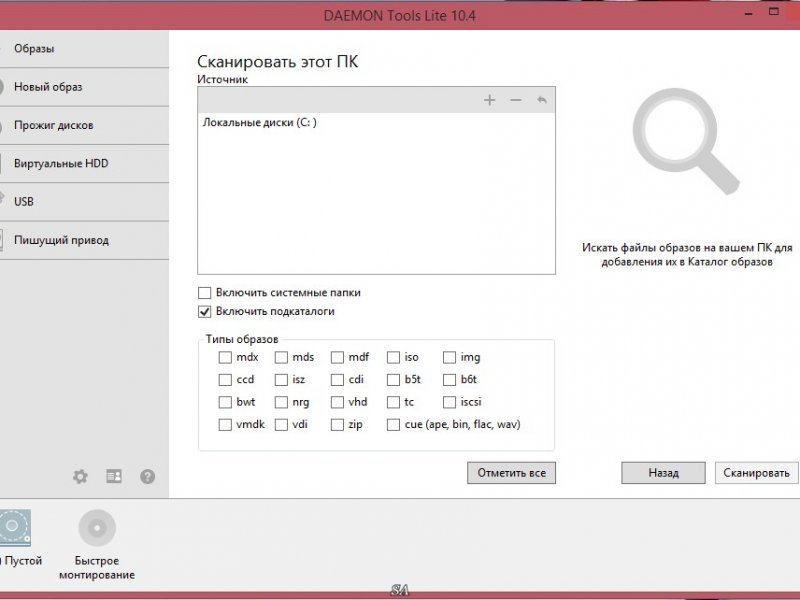Viewport: 800px width, 600px height.
Task: Open the USB sidebar section
Action: [84, 202]
